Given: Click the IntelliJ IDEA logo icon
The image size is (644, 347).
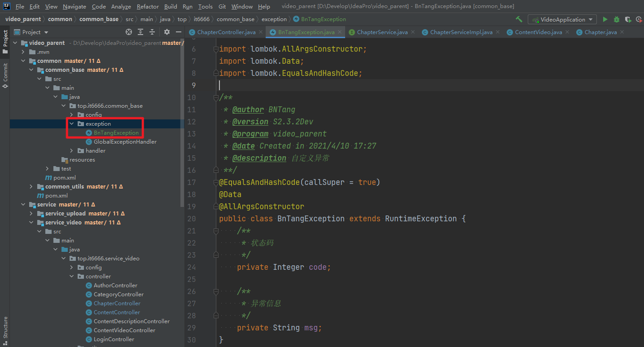Looking at the screenshot, I should [7, 6].
